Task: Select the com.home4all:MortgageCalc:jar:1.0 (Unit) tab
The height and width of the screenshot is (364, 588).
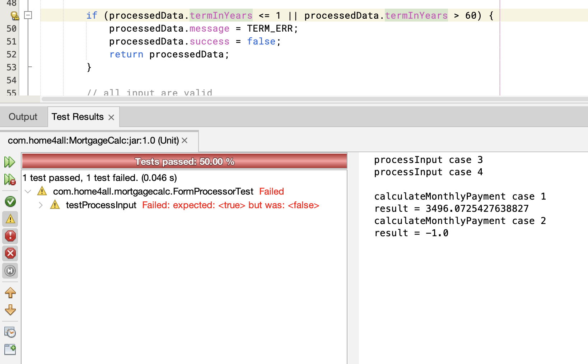Action: [93, 140]
